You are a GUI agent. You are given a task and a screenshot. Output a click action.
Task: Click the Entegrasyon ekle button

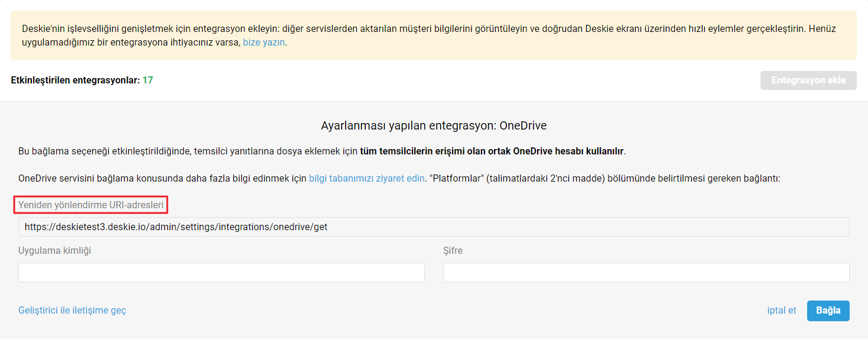coord(808,80)
